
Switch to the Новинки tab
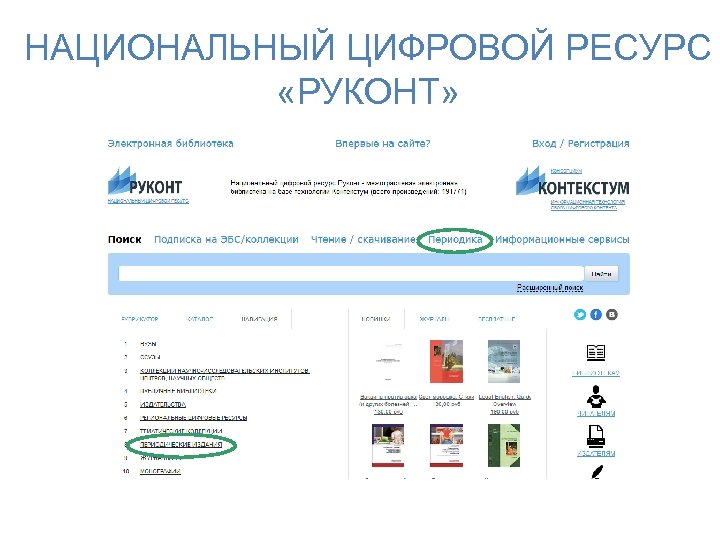coord(376,319)
